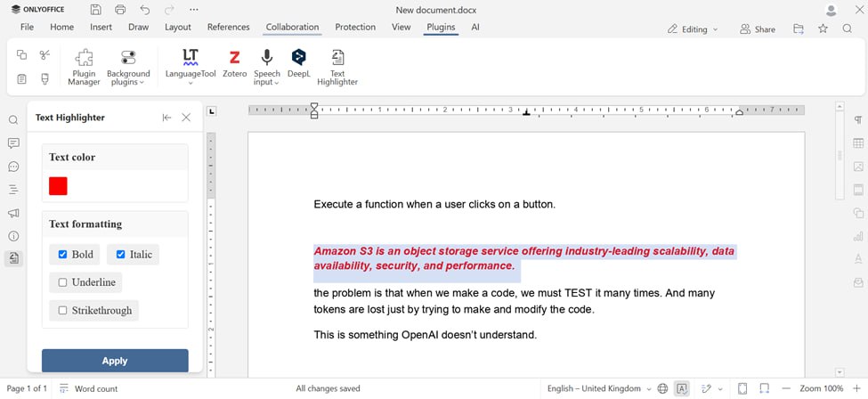The height and width of the screenshot is (399, 868).
Task: Open text art settings in right sidebar
Action: click(x=858, y=259)
